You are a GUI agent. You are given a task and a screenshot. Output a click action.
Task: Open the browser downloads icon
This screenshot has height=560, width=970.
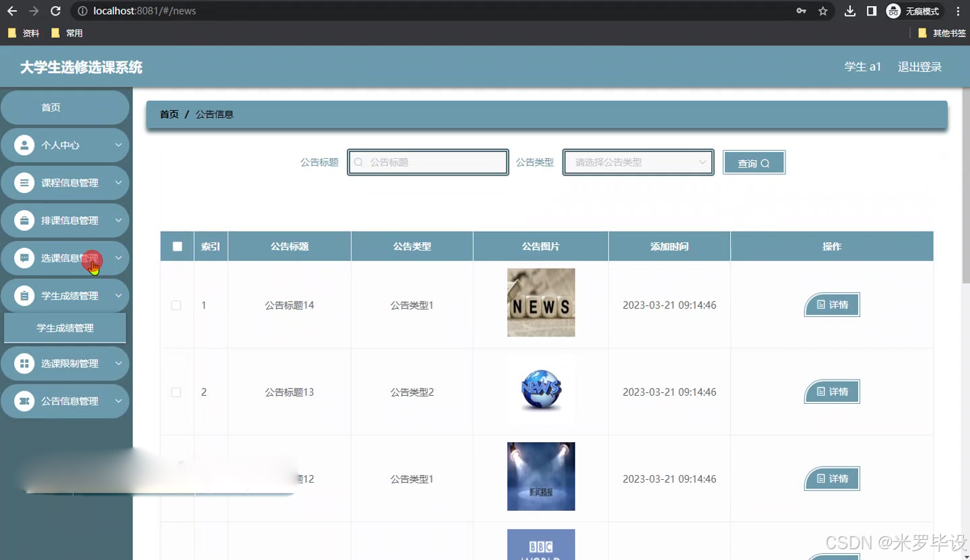(x=850, y=11)
